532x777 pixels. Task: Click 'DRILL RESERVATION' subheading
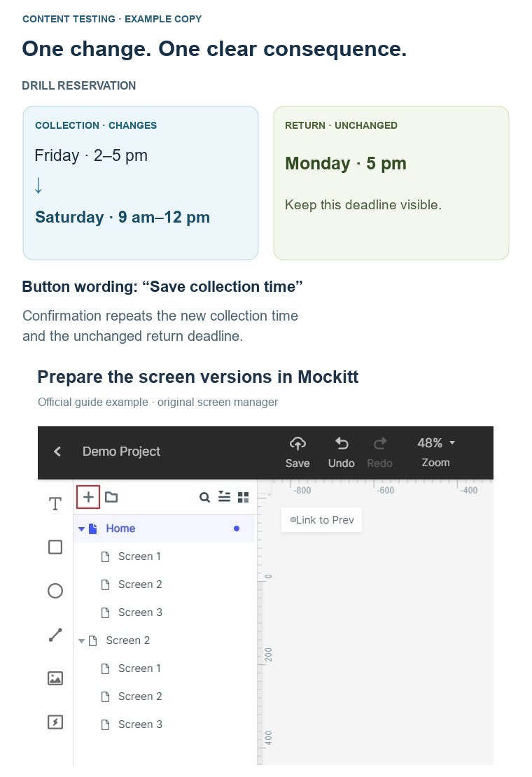pyautogui.click(x=79, y=85)
